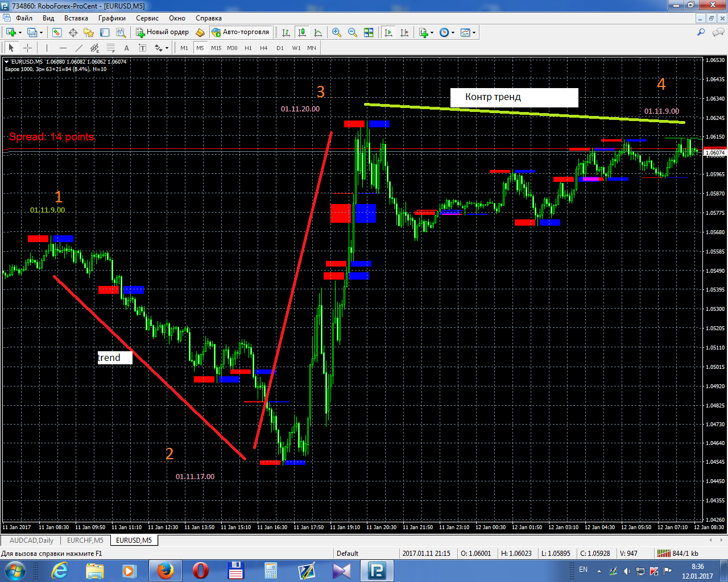The height and width of the screenshot is (582, 728).
Task: Open the New Chart icon
Action: 11,32
